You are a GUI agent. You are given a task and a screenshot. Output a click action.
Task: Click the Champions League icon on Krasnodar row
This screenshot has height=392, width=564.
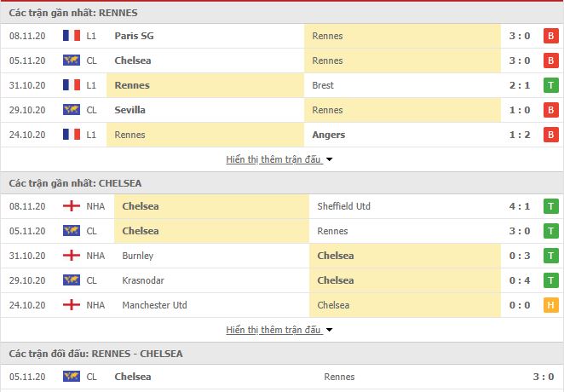click(72, 280)
